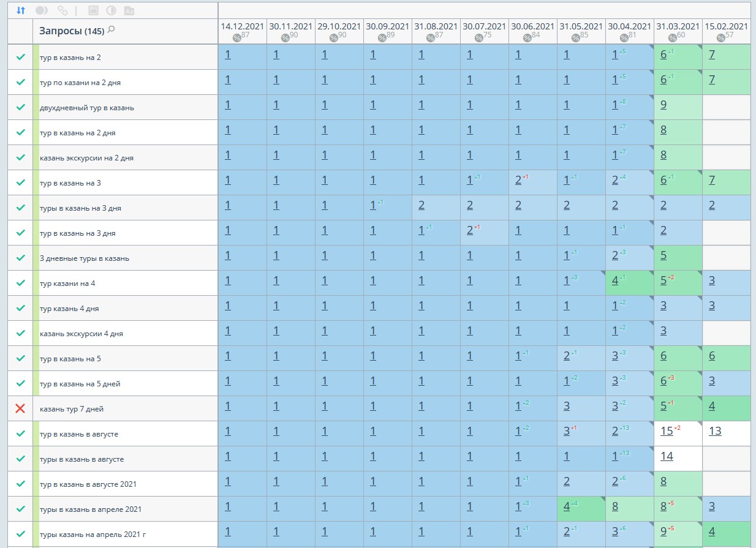756x548 pixels.
Task: Click percent icon under 31.03.2021
Action: pos(672,38)
